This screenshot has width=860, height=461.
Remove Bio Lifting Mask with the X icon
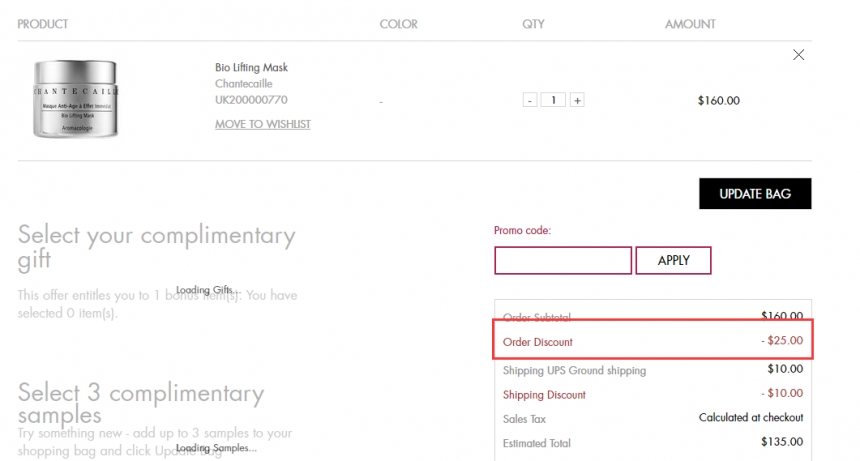point(798,55)
